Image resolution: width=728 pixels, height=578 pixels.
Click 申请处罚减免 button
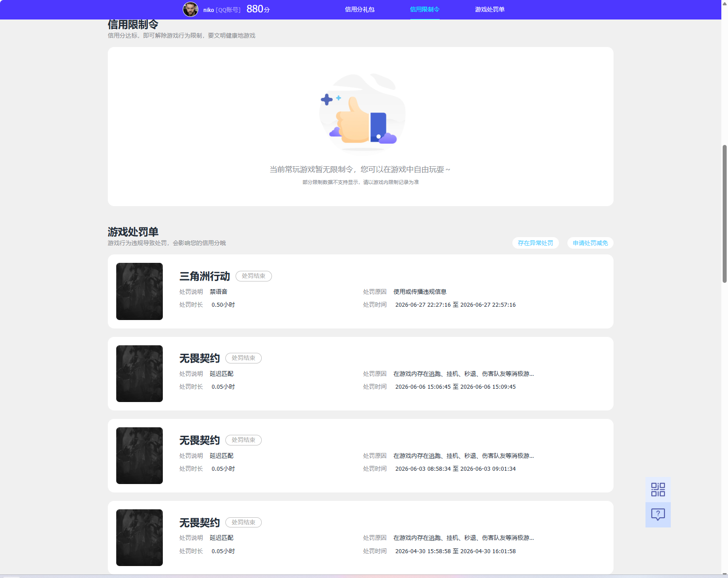pos(590,243)
